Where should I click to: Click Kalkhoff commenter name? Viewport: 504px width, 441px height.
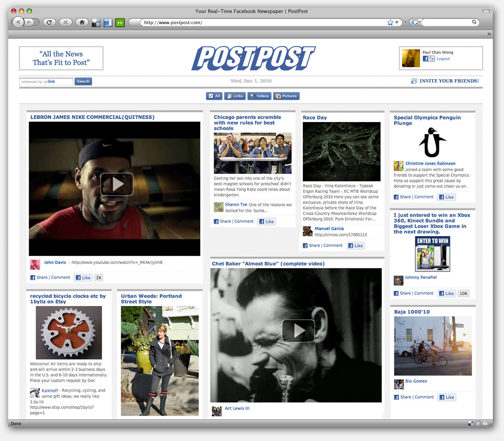coord(50,391)
